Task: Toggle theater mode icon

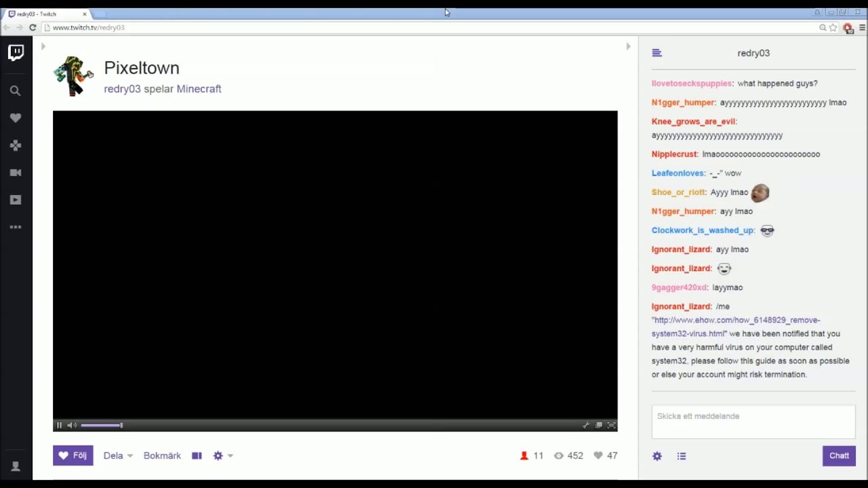Action: pos(197,455)
